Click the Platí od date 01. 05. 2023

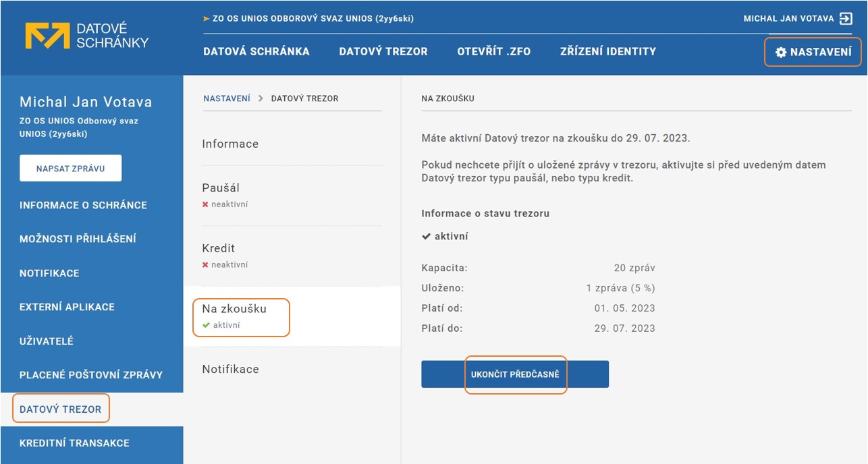tap(624, 308)
